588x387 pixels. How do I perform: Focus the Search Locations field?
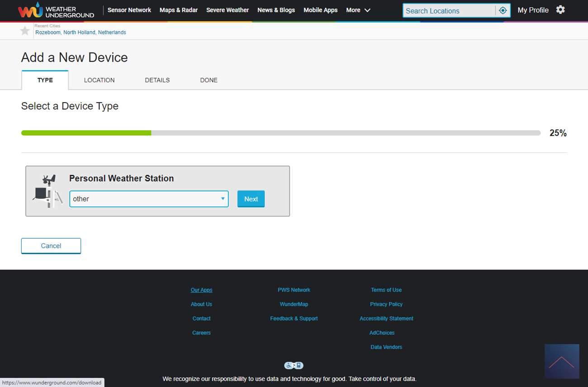449,11
